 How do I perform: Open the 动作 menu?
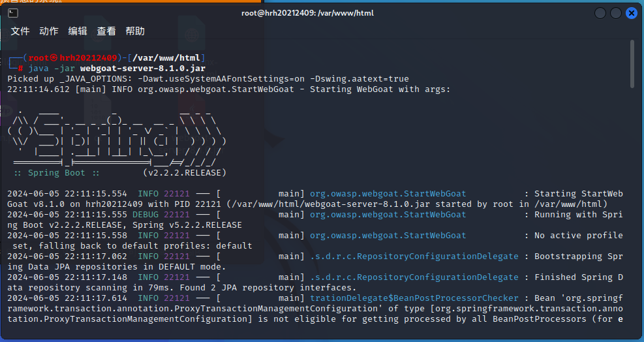pos(48,31)
